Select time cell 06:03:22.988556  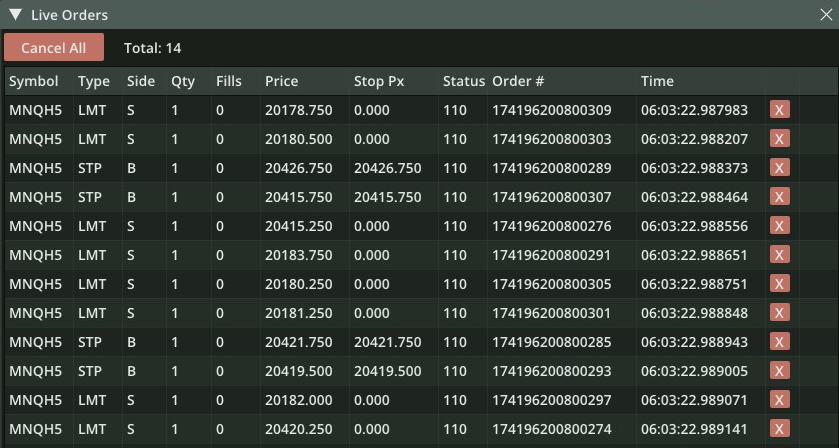694,226
